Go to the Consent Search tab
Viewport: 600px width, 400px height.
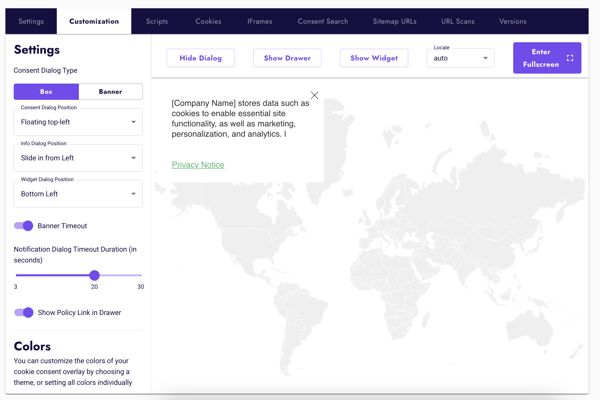click(322, 21)
